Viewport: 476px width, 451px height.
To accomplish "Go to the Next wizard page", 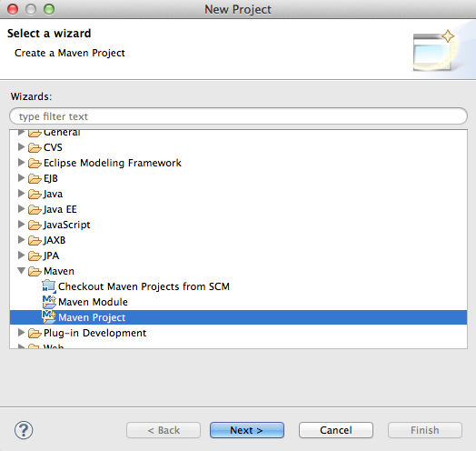I will click(x=247, y=430).
